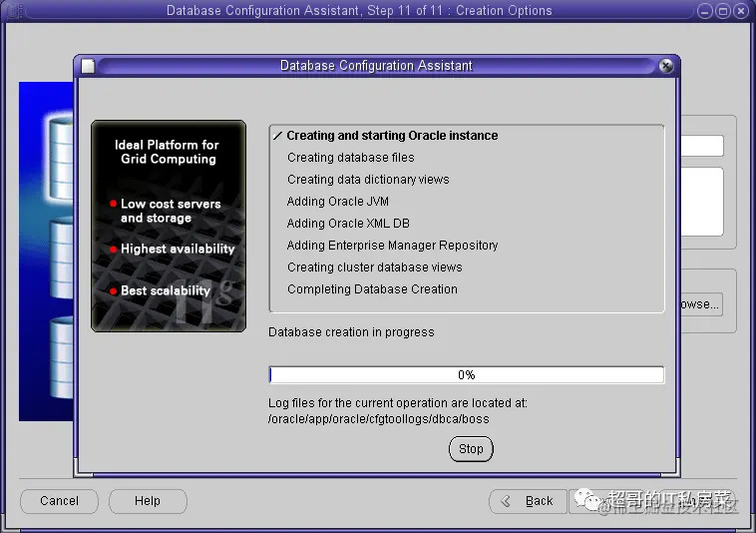Click the Cancel button in wizard
The image size is (756, 533).
(x=59, y=501)
